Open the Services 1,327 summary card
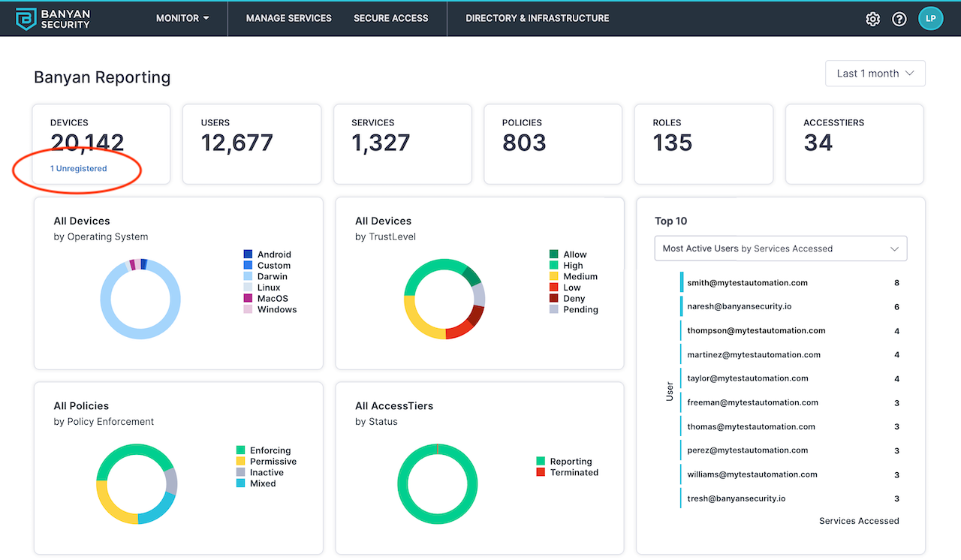961x560 pixels. pos(402,143)
